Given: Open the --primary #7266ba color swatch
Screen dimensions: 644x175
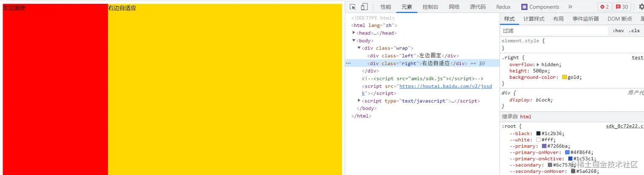Looking at the screenshot, I should point(544,146).
